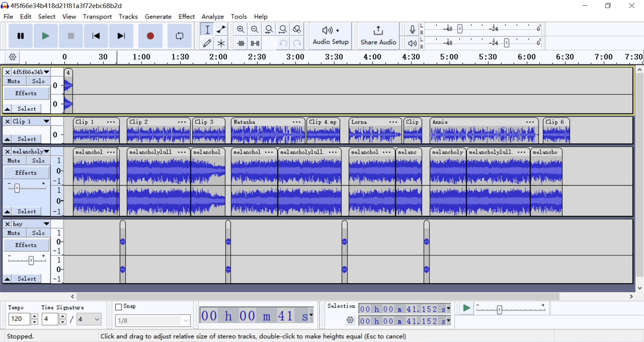Open the Tracks menu

[x=128, y=16]
